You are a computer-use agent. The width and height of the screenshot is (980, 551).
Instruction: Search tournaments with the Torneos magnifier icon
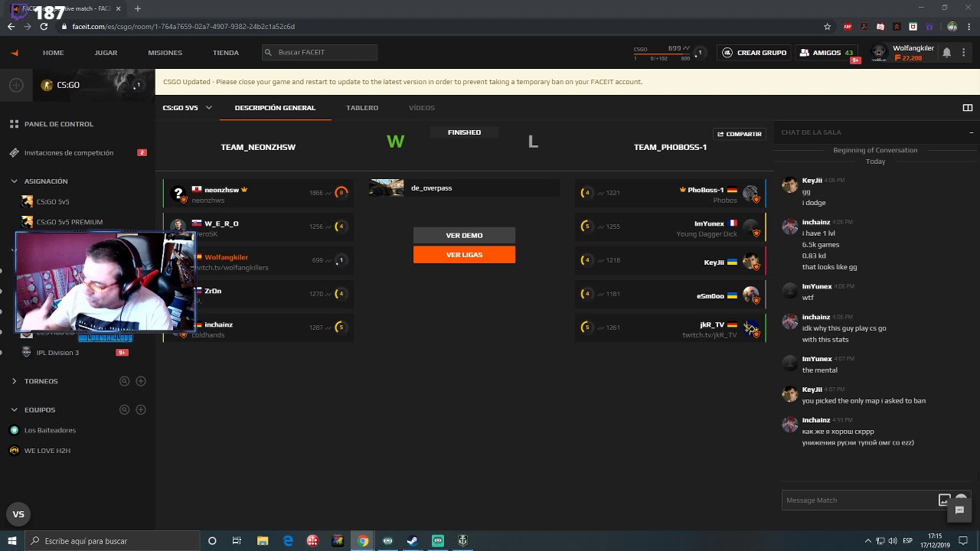[124, 381]
